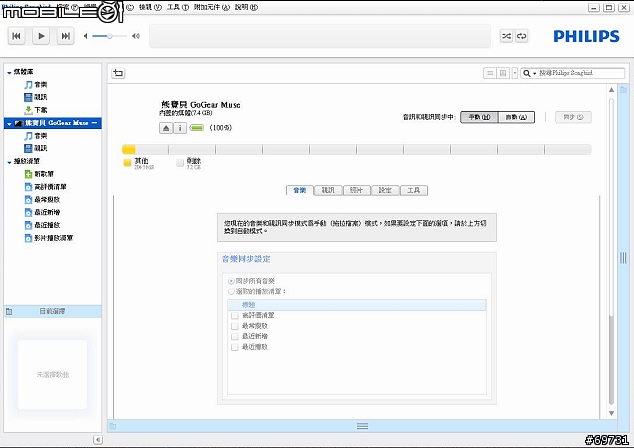Open the 檢視 (V) menu
Viewport: 634px width, 448px height.
tap(150, 7)
